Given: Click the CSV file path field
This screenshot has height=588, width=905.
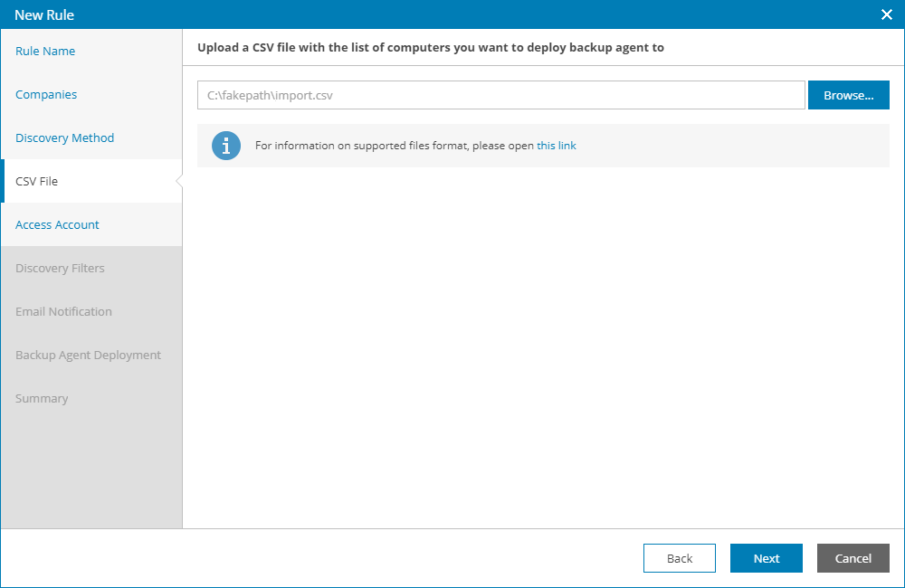Looking at the screenshot, I should tap(501, 95).
